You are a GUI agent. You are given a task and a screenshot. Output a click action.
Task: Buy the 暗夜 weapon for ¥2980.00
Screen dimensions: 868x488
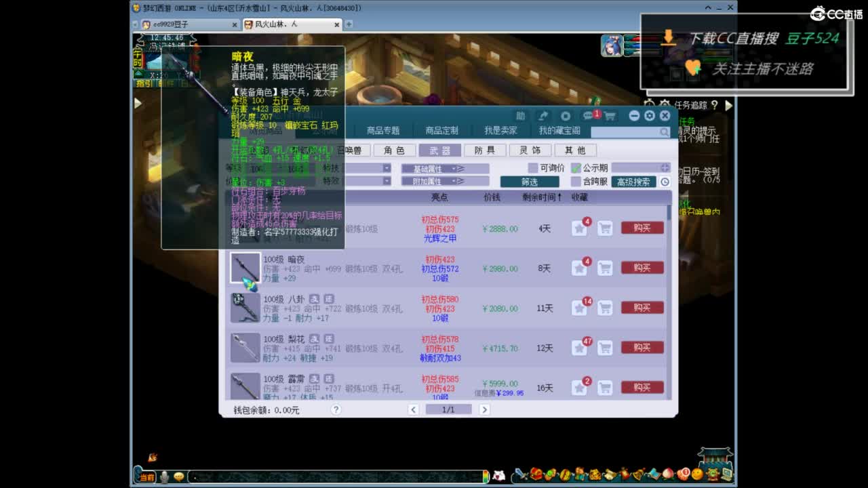coord(642,268)
